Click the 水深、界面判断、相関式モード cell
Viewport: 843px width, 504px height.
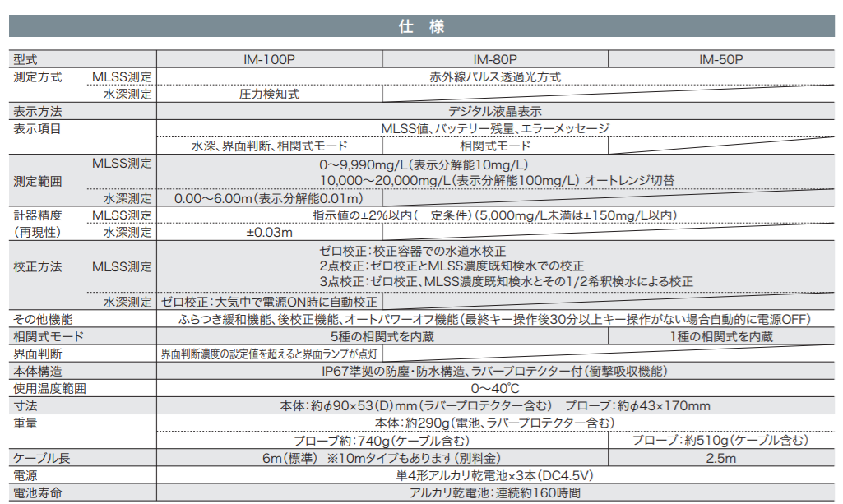point(269,146)
